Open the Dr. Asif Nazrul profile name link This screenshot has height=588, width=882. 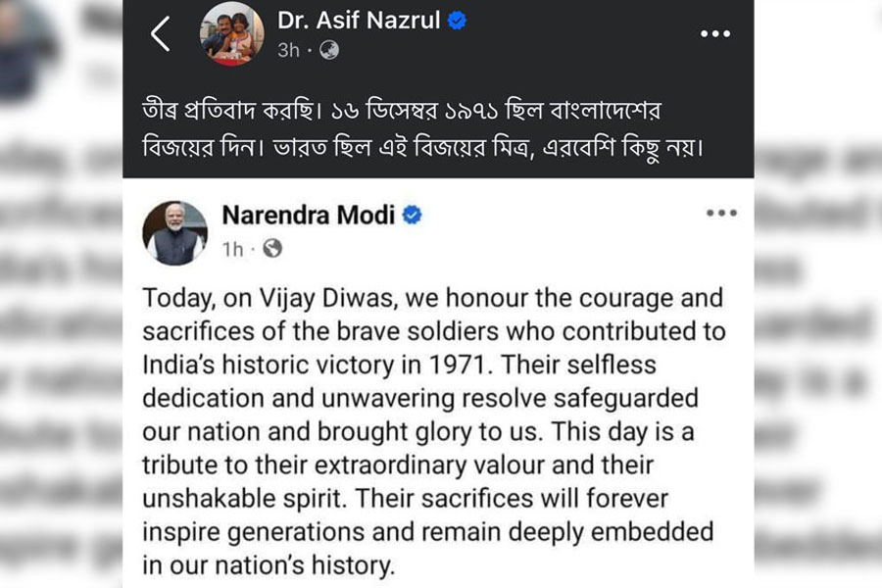click(359, 21)
